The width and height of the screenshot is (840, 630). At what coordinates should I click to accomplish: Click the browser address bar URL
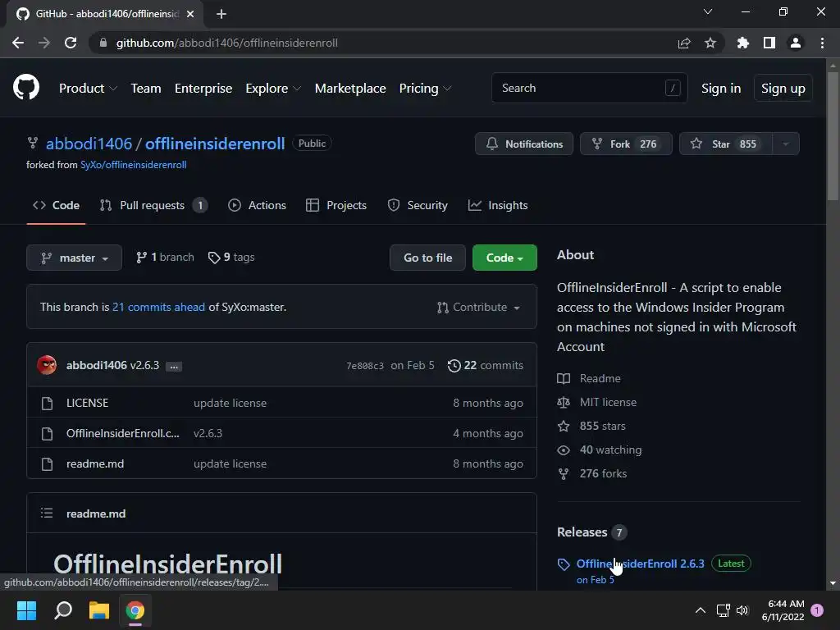pos(227,43)
